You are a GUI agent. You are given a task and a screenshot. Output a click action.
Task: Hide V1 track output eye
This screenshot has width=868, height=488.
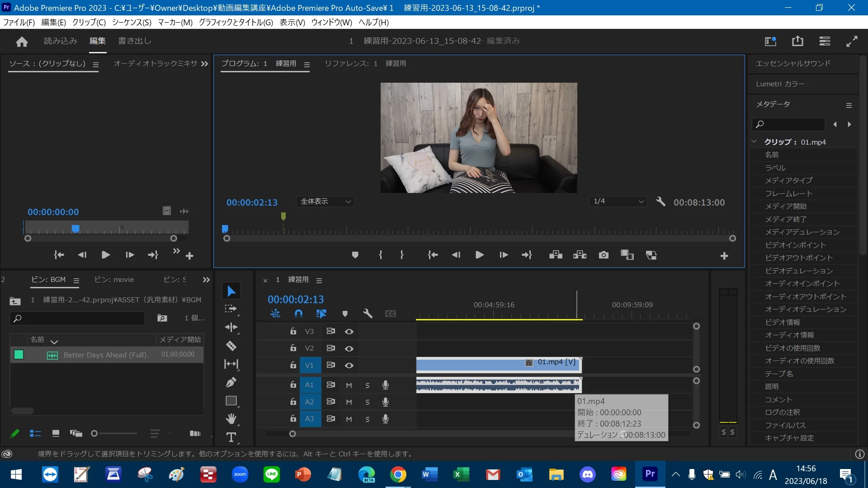pos(349,366)
